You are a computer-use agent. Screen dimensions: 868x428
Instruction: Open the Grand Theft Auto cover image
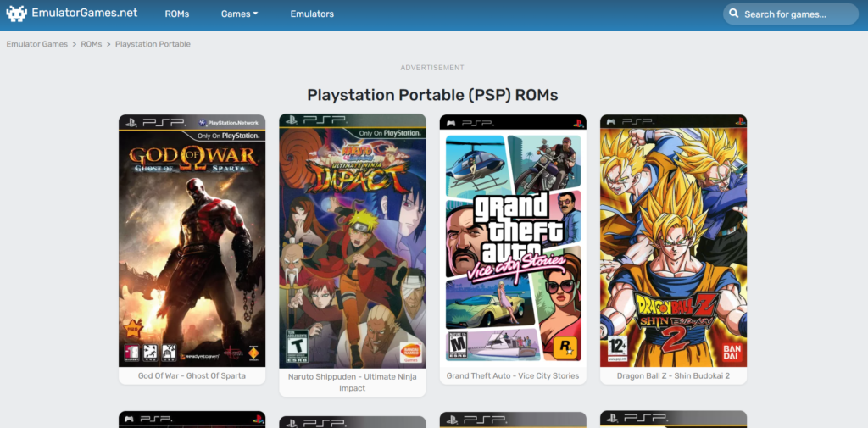pos(513,241)
